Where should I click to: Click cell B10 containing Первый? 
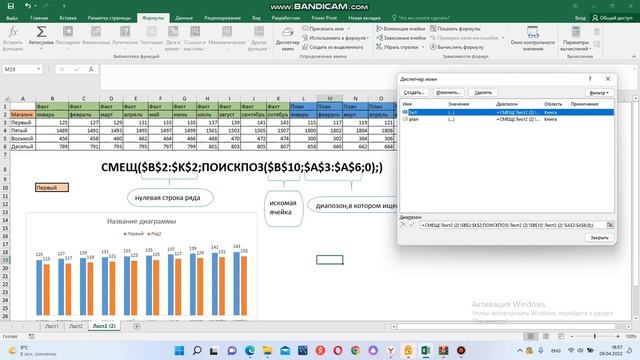pos(52,188)
